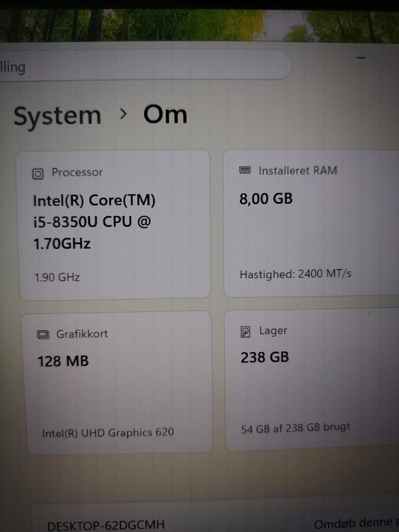399x532 pixels.
Task: Click the Installeret RAM memory icon
Action: pyautogui.click(x=245, y=170)
